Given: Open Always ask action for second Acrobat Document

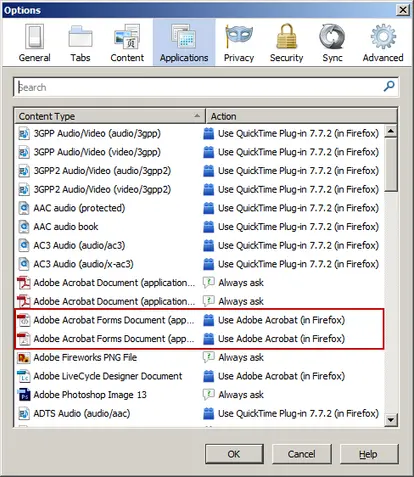Looking at the screenshot, I should click(x=241, y=302).
